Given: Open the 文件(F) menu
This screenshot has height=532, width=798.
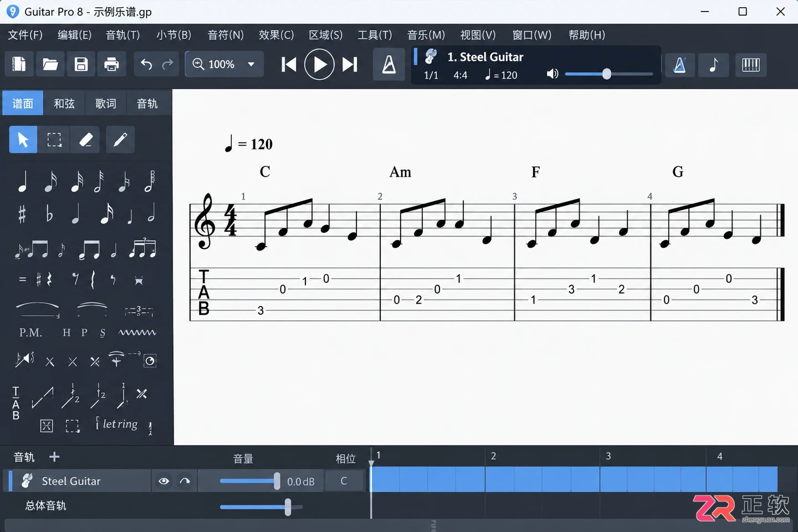Looking at the screenshot, I should coord(25,35).
